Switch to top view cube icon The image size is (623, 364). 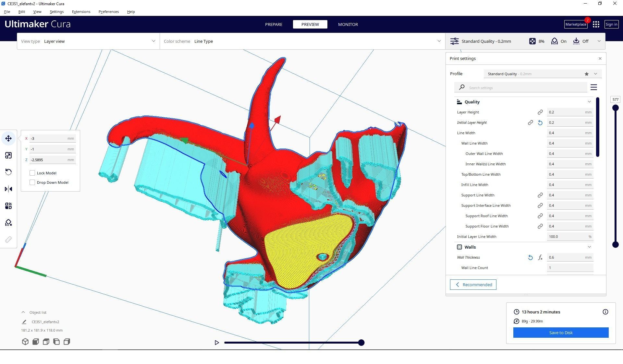[46, 342]
